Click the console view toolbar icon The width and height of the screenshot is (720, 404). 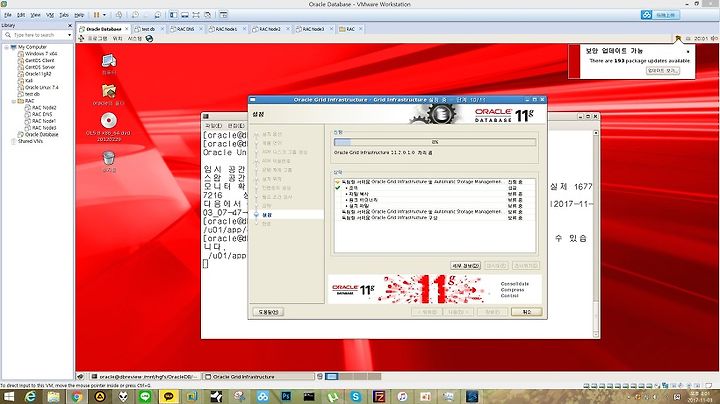224,15
